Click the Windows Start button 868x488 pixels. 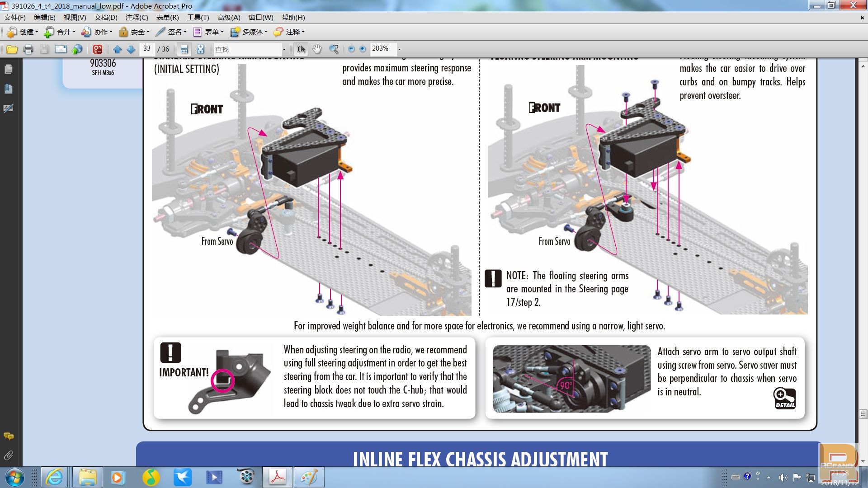[x=14, y=478]
